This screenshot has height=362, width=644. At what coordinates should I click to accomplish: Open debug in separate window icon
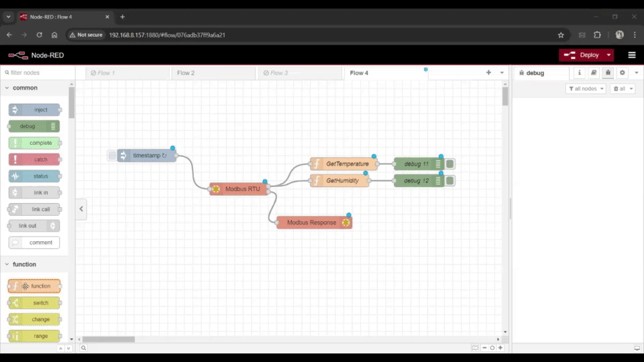[637, 348]
